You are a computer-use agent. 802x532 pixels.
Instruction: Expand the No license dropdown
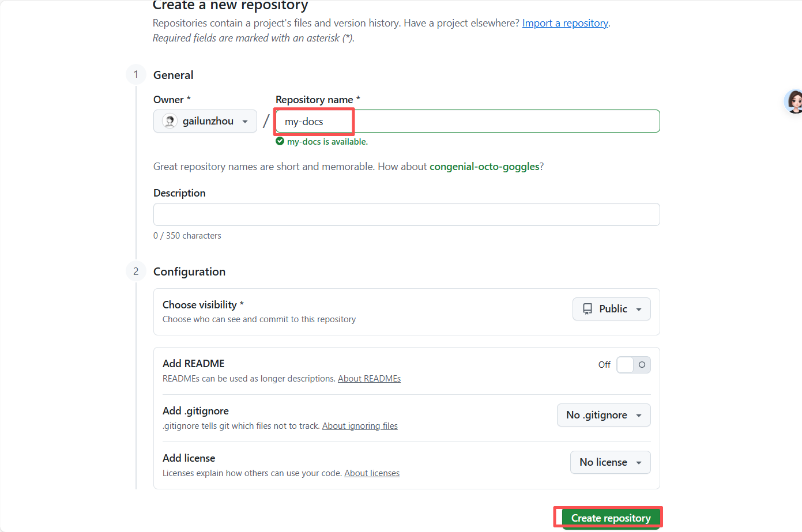click(610, 462)
